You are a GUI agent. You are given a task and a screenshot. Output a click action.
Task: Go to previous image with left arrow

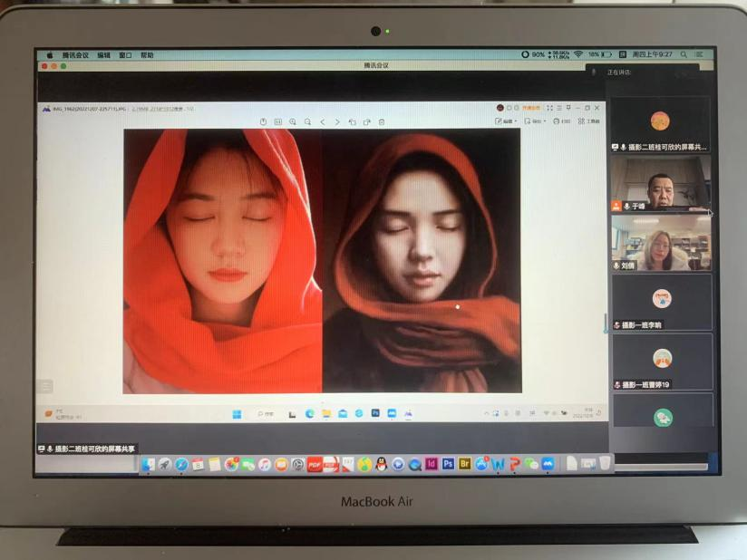pos(323,121)
